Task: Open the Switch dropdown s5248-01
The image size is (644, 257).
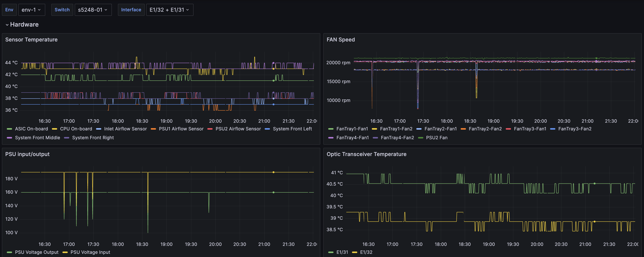Action: [93, 10]
